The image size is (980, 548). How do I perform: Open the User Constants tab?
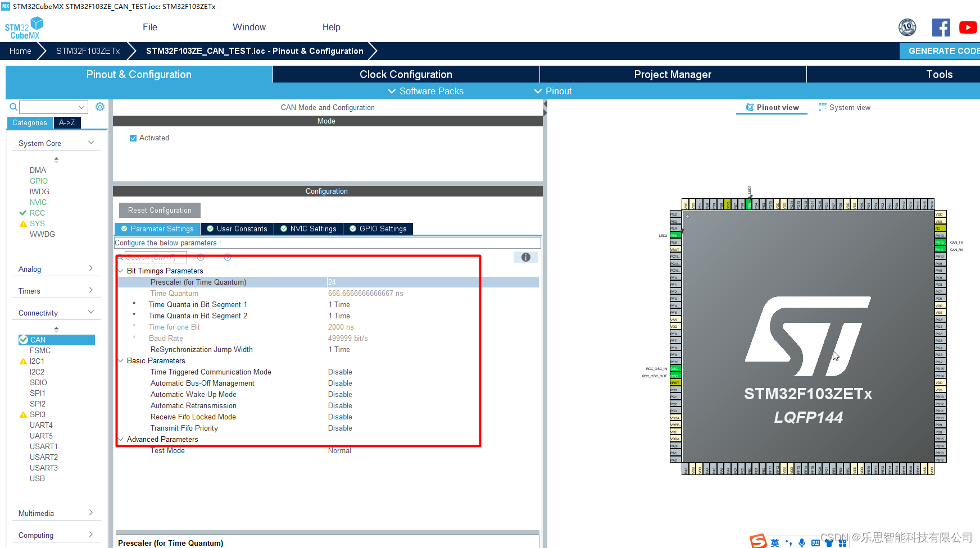click(x=237, y=229)
